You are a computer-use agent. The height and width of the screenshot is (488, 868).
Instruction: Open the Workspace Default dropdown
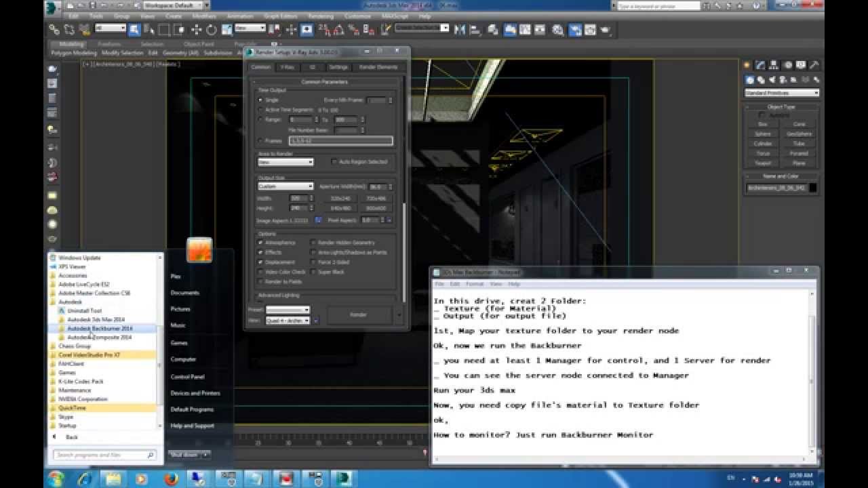pyautogui.click(x=172, y=5)
